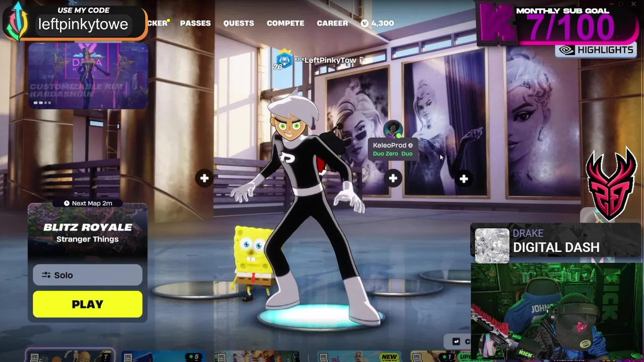Click the V-Bucks coin icon
The image size is (644, 362).
tap(365, 23)
